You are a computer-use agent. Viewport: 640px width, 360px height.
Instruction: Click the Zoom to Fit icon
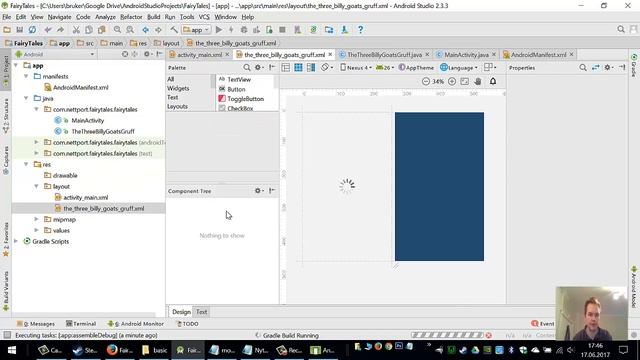[x=464, y=81]
